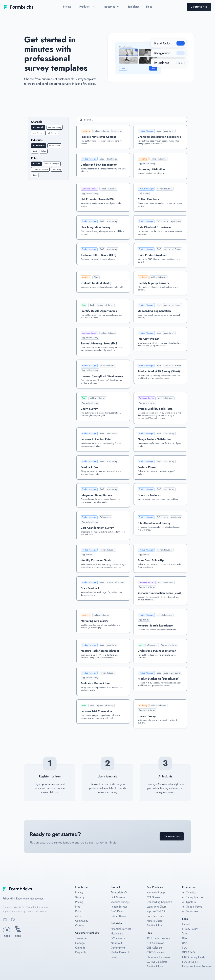Open the Themeisle customer highlight link
The width and height of the screenshot is (215, 980).
click(x=81, y=938)
